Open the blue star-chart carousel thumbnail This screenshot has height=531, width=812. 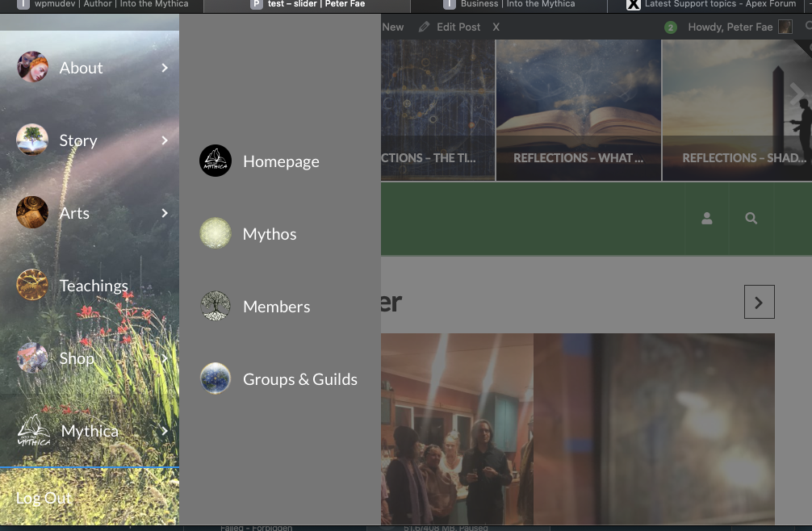(438, 111)
